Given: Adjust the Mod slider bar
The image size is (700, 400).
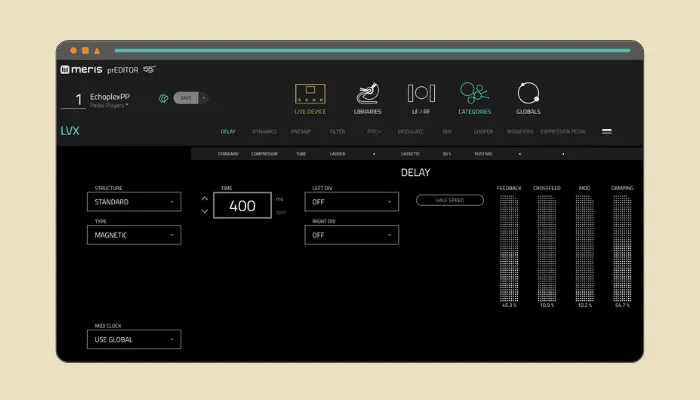Looking at the screenshot, I should click(584, 248).
